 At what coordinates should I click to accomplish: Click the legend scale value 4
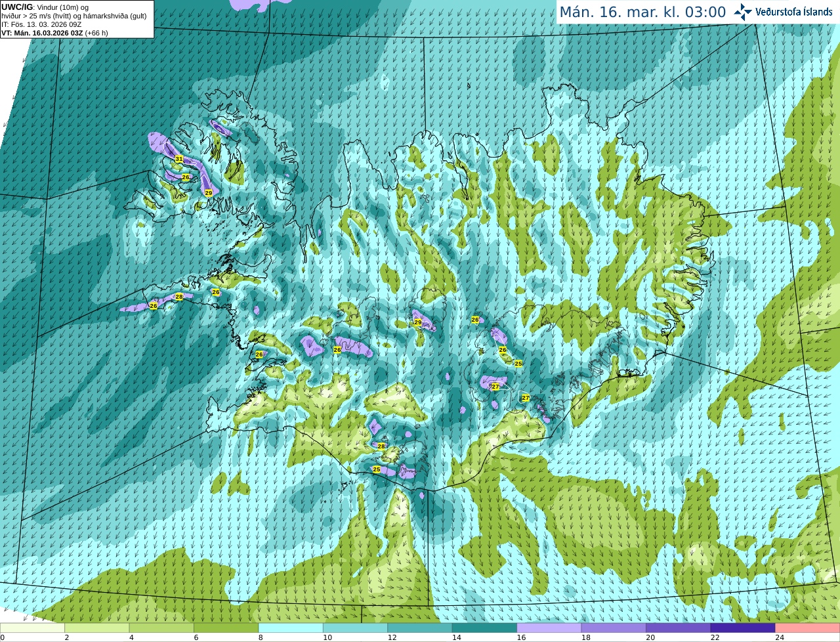131,637
